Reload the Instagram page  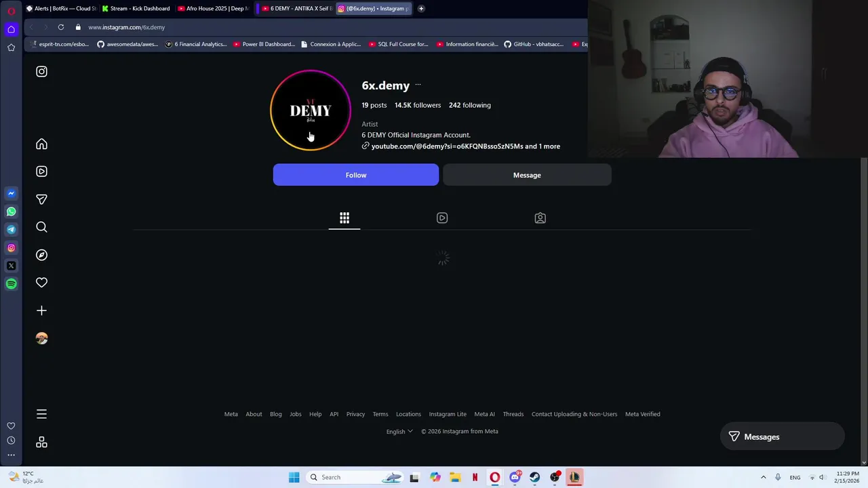click(61, 27)
